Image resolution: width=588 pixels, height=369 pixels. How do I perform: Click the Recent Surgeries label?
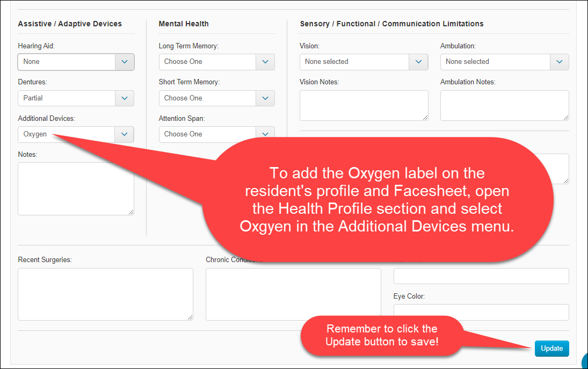(x=45, y=260)
